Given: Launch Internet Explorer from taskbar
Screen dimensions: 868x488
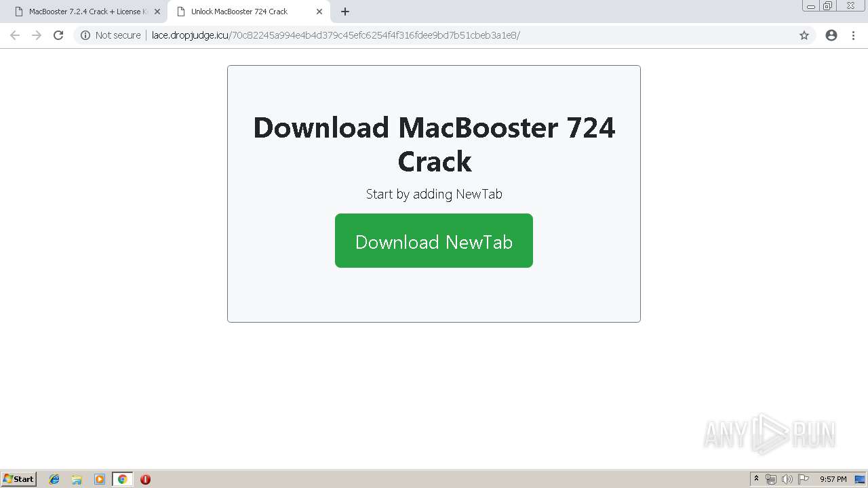Looking at the screenshot, I should (54, 479).
